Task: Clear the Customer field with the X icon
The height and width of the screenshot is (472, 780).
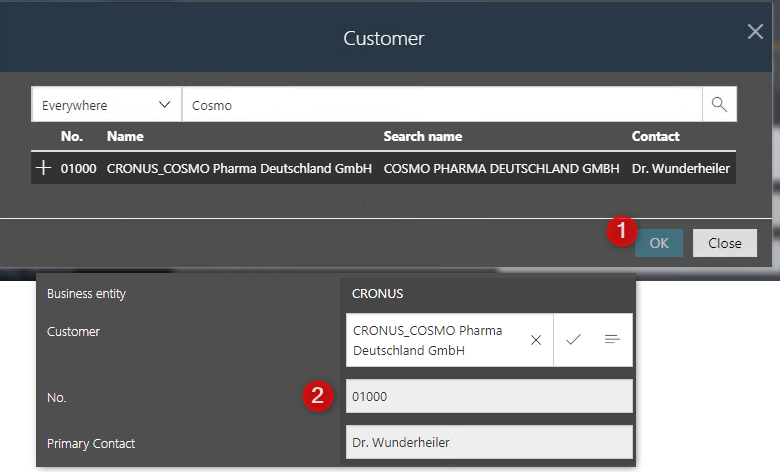Action: point(536,340)
